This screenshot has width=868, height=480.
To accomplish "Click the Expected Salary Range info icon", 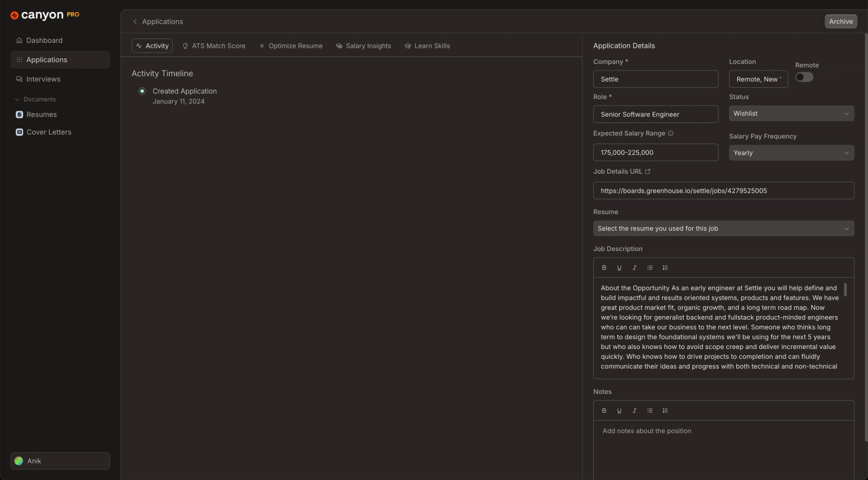I will pos(670,133).
